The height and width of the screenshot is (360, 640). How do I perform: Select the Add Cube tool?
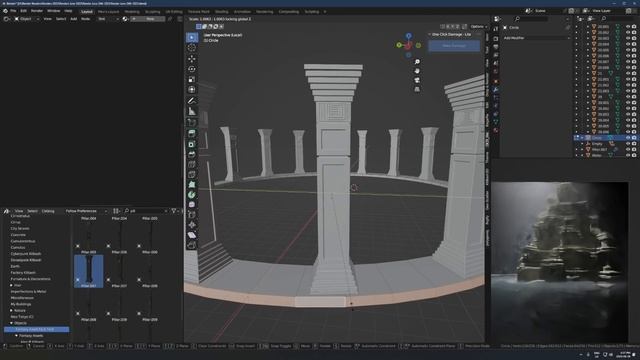pyautogui.click(x=192, y=122)
